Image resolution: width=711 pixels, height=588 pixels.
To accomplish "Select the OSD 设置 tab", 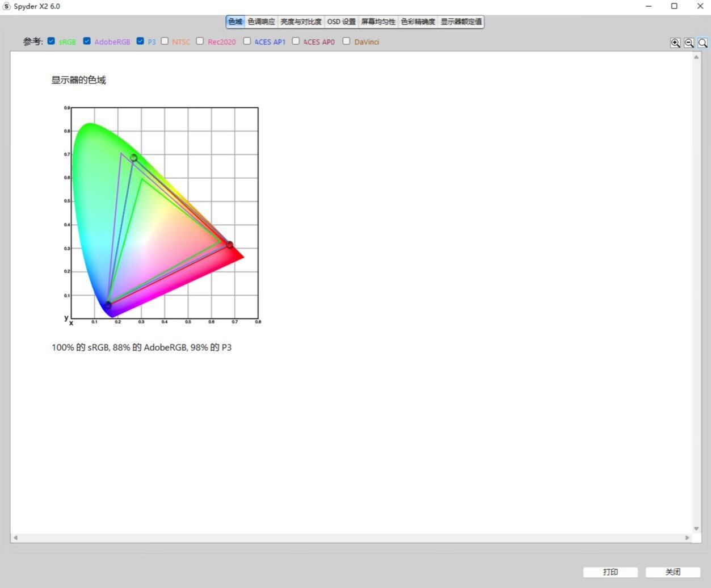I will 341,22.
